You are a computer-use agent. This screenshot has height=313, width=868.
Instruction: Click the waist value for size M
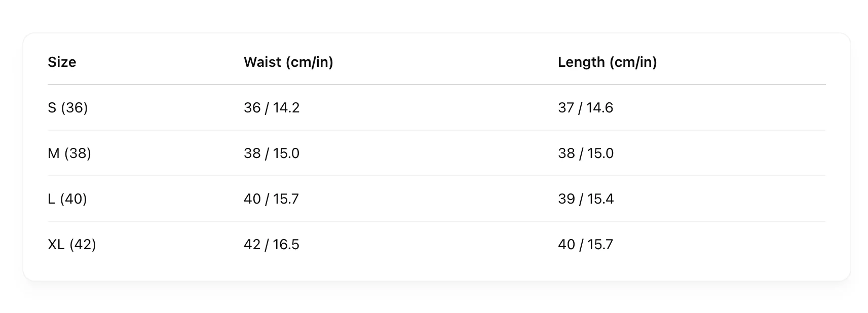(272, 153)
